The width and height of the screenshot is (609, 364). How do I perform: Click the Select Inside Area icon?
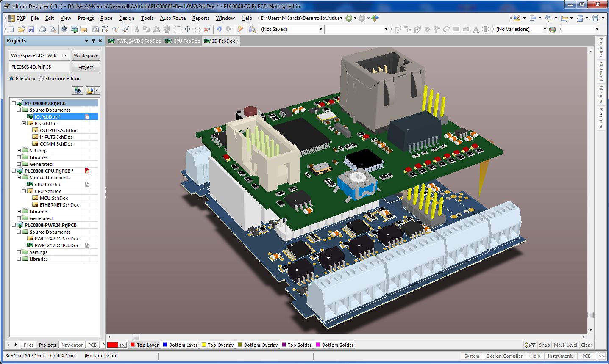point(178,29)
